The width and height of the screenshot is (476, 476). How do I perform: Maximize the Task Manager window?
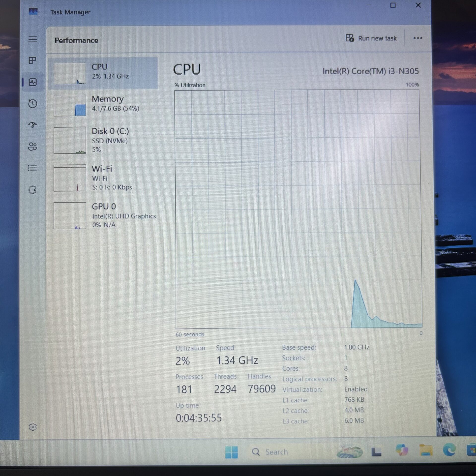(393, 5)
